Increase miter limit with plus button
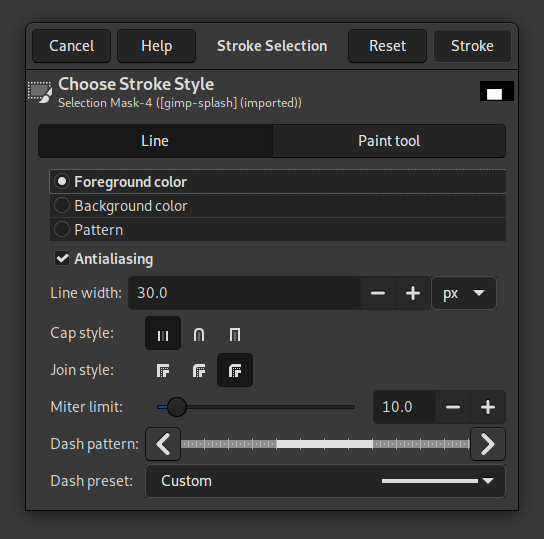The width and height of the screenshot is (544, 539). (x=488, y=407)
